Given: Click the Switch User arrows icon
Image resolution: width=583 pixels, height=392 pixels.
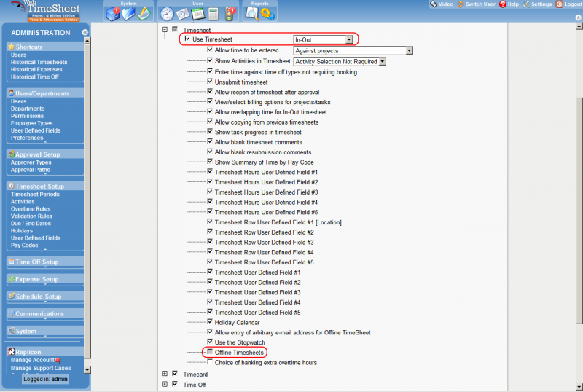Looking at the screenshot, I should pos(461,4).
